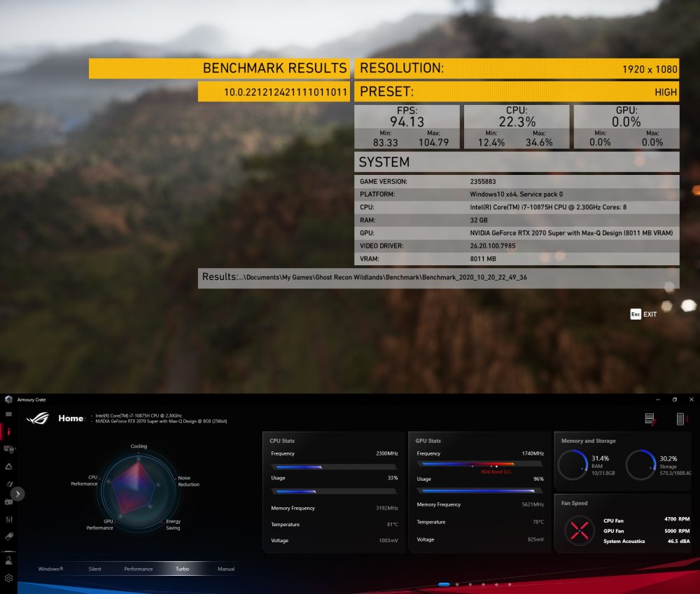The height and width of the screenshot is (594, 700).
Task: Switch to Silent operating mode
Action: tap(94, 569)
